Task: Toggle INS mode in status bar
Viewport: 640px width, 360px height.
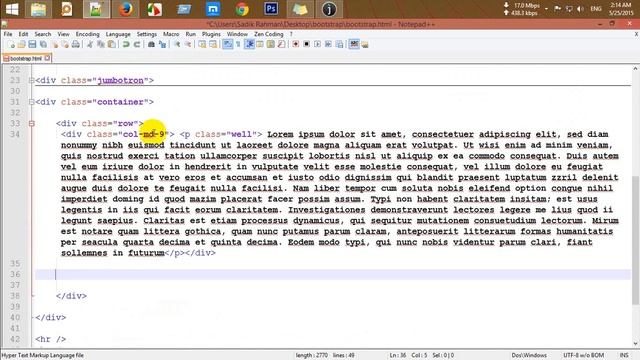Action: coord(624,355)
